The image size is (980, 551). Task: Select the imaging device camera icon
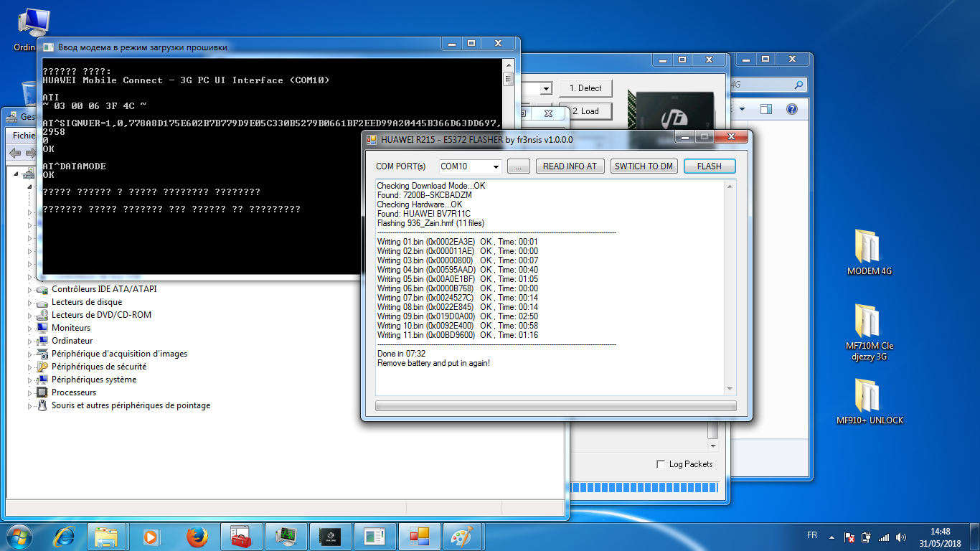(x=42, y=354)
